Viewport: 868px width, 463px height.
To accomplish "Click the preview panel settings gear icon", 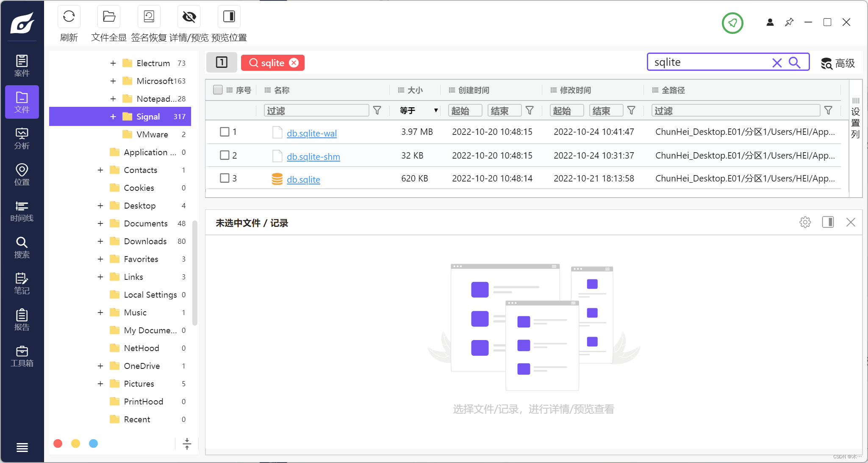I will [805, 222].
